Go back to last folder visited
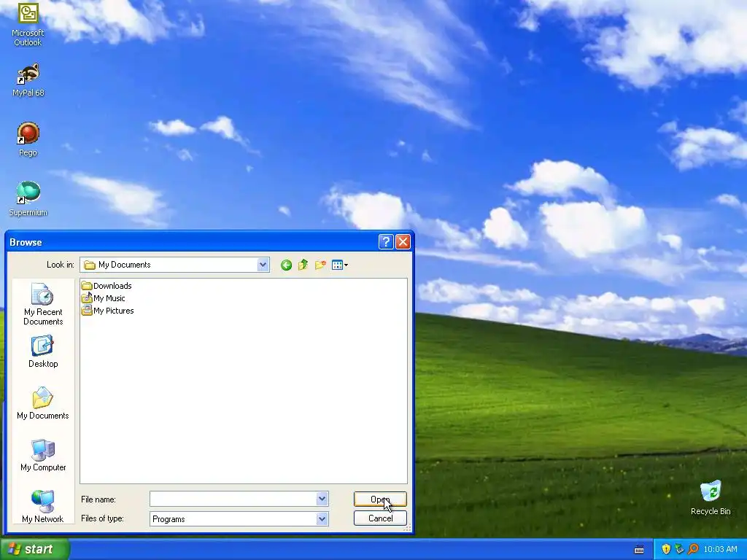Screen dimensions: 747x560 click(x=286, y=265)
